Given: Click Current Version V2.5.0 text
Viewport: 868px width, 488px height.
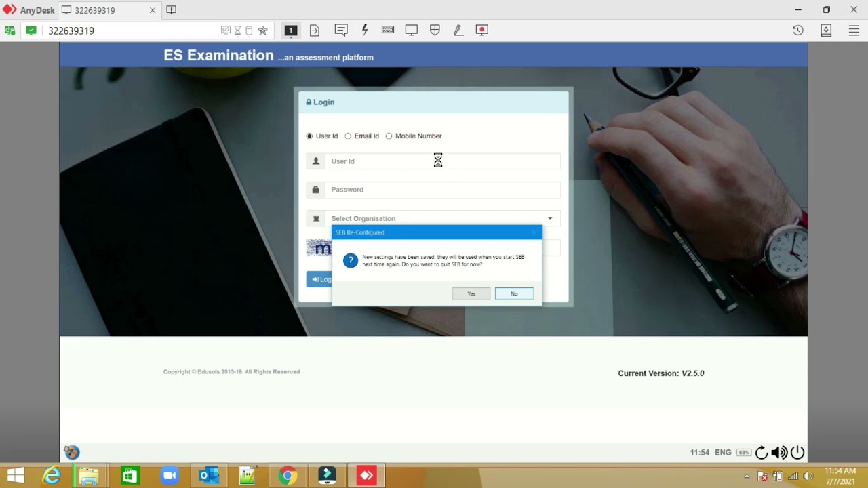Looking at the screenshot, I should pyautogui.click(x=661, y=373).
